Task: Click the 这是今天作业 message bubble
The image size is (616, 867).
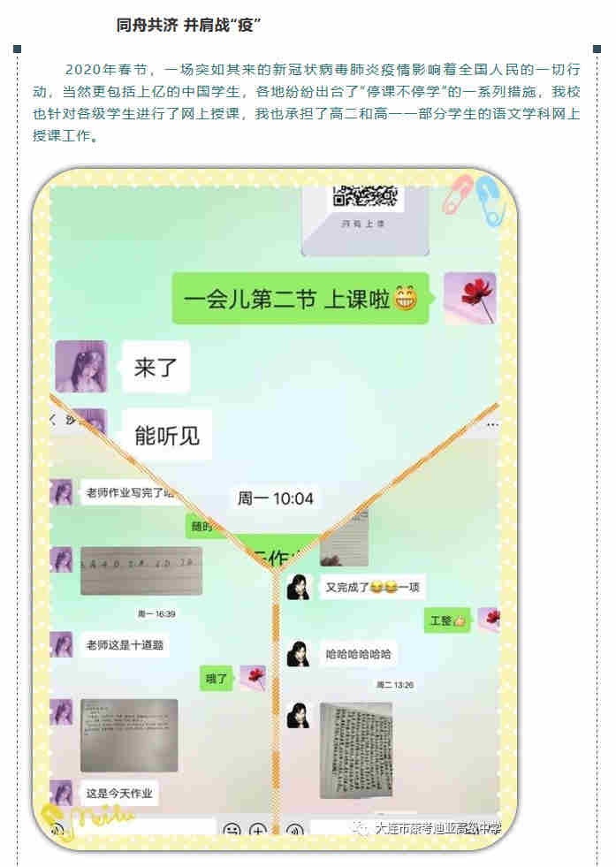Action: tap(119, 794)
